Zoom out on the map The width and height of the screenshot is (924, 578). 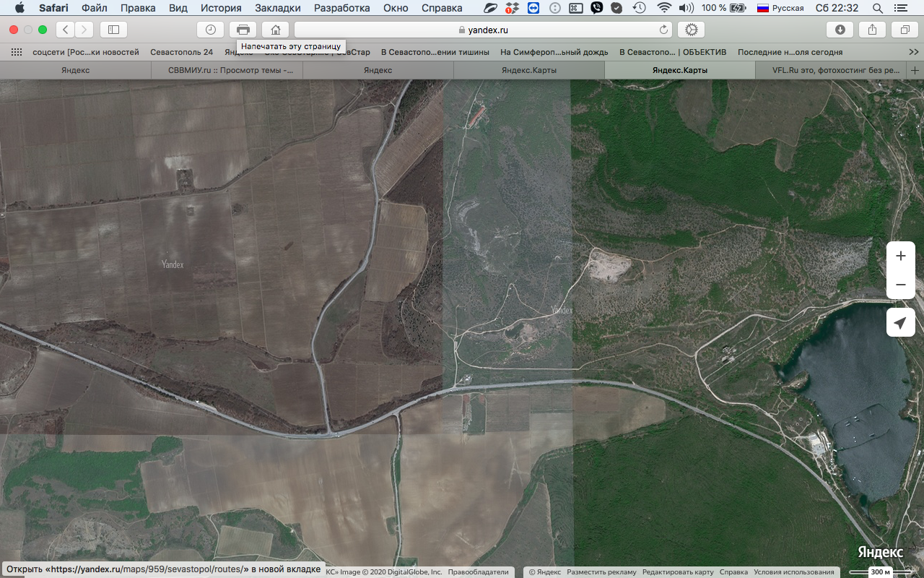pyautogui.click(x=901, y=285)
